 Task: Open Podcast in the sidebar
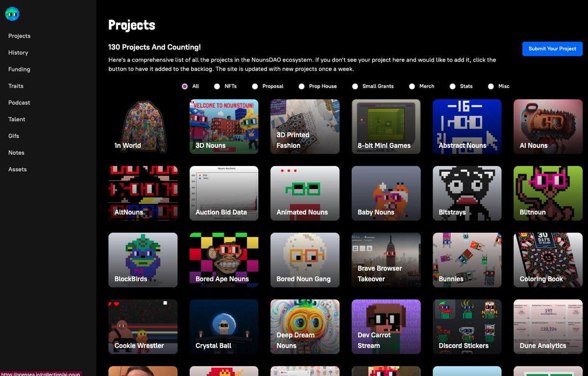click(x=19, y=103)
